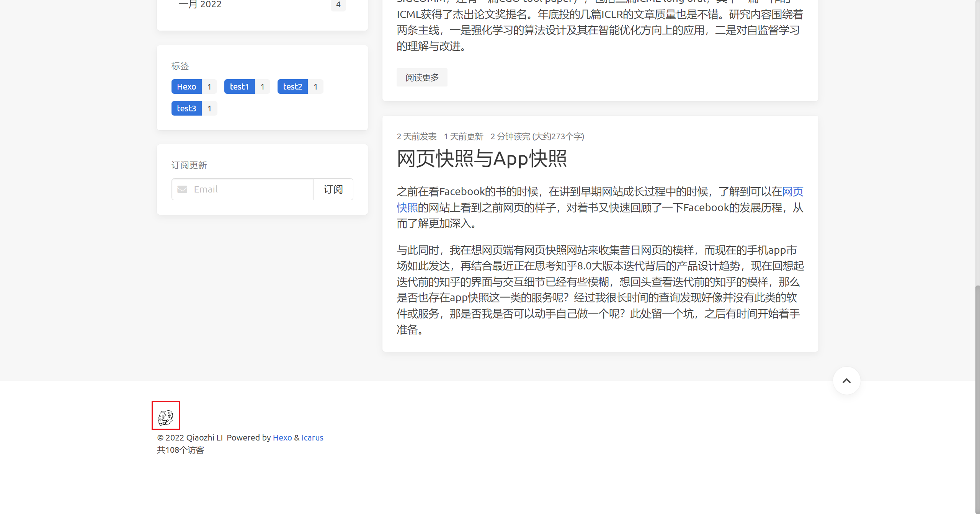The image size is (980, 514).
Task: Open the Hexo tag
Action: pos(186,86)
